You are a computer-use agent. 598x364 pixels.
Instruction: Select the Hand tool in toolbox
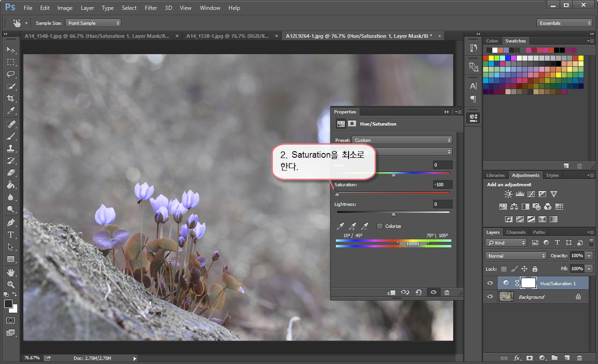click(x=11, y=272)
